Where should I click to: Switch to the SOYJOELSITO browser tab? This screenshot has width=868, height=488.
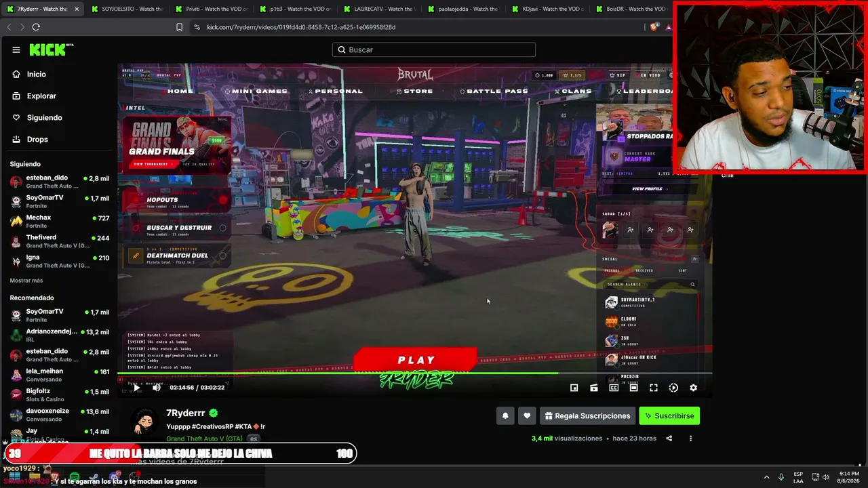pyautogui.click(x=126, y=9)
